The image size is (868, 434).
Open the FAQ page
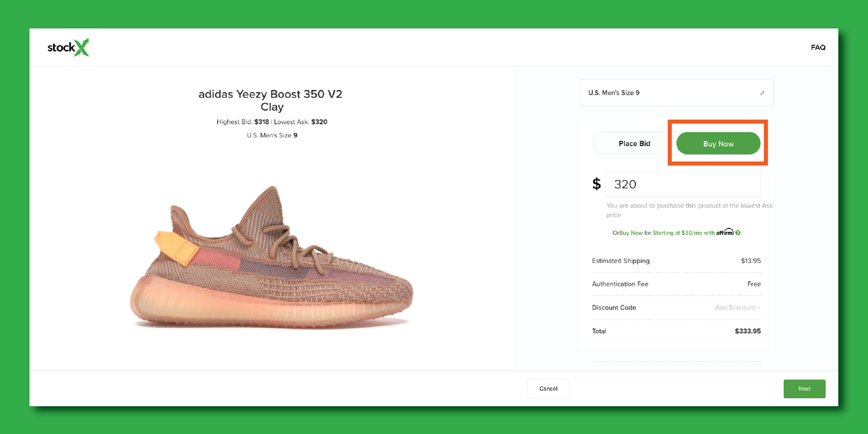coord(818,48)
